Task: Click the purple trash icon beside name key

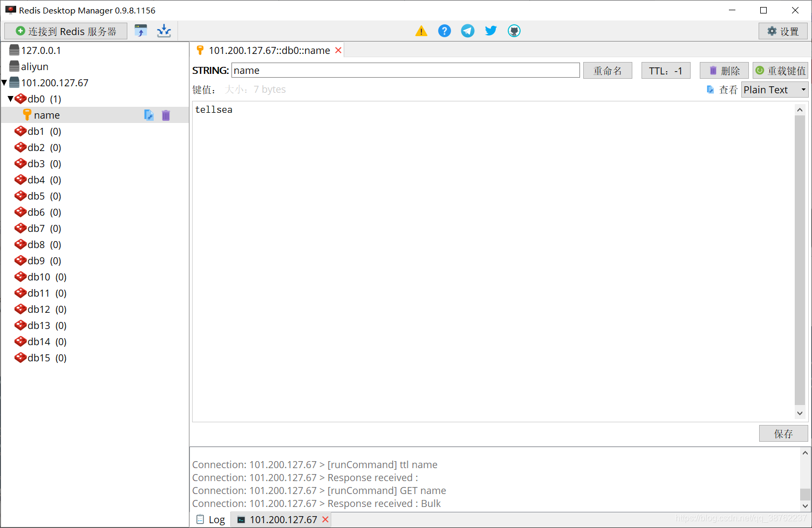Action: 166,115
